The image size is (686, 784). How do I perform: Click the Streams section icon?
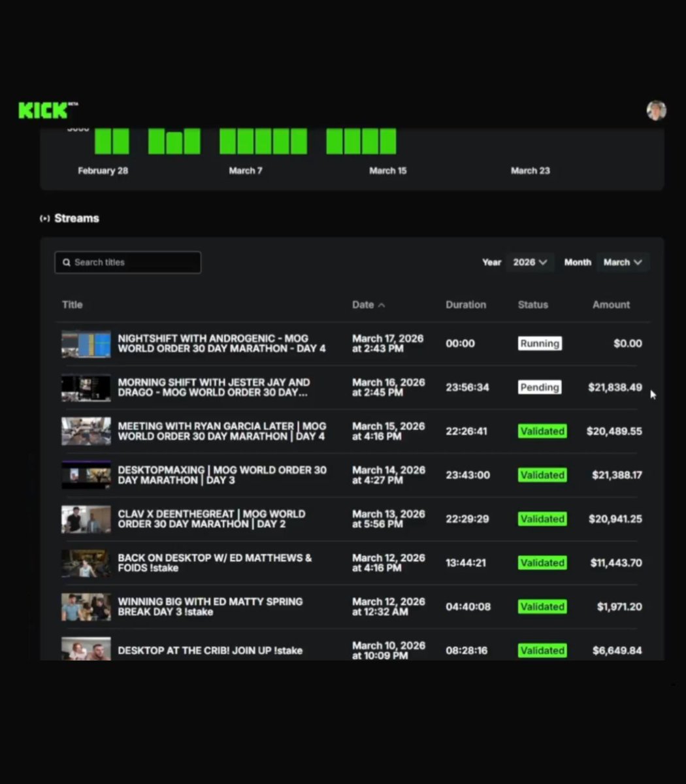[x=44, y=218]
